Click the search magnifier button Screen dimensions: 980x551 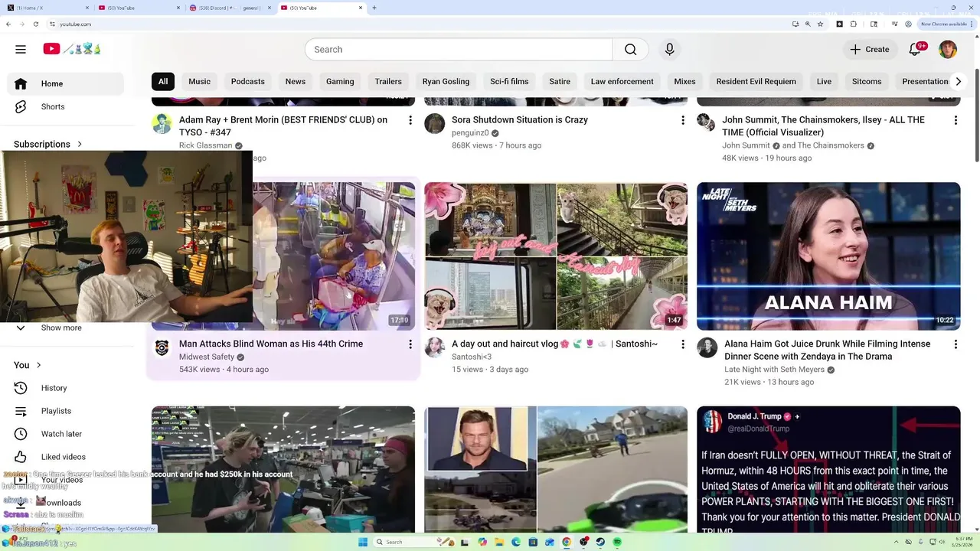click(x=630, y=49)
